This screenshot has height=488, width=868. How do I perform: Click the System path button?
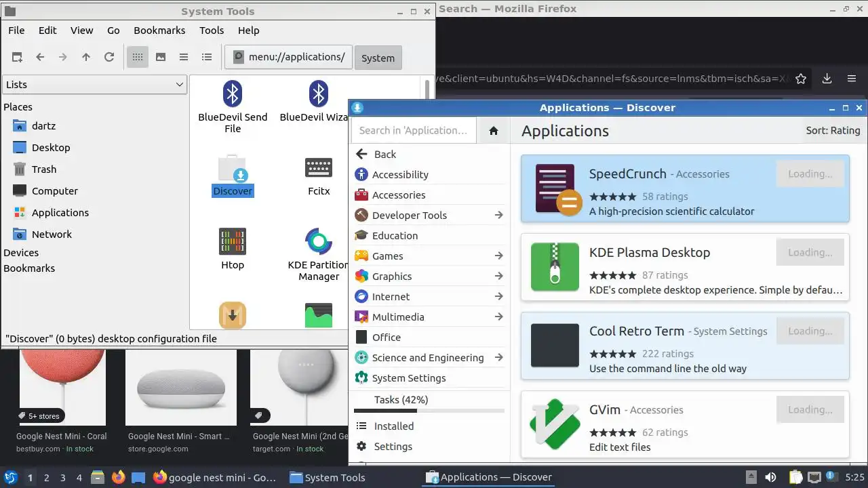click(378, 58)
